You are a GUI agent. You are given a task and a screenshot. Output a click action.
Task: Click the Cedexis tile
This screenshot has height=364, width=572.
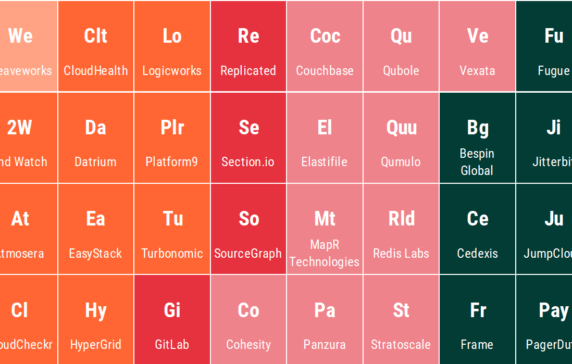coord(477,229)
